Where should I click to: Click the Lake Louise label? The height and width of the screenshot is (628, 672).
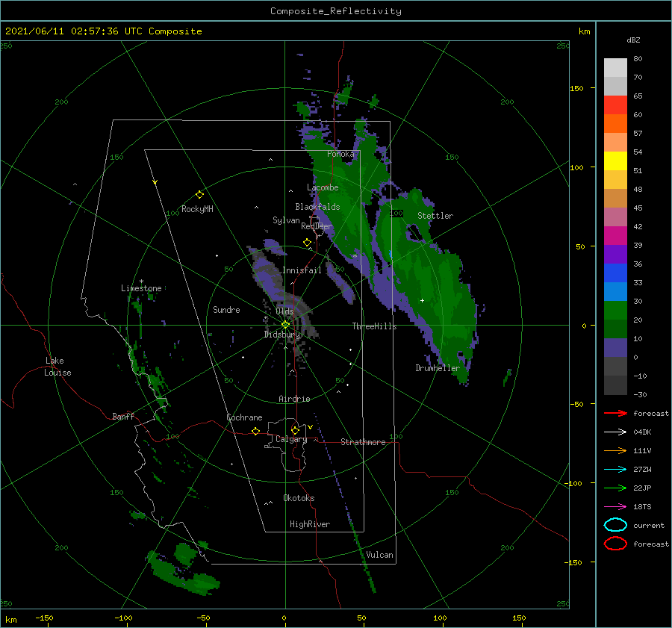pyautogui.click(x=57, y=367)
